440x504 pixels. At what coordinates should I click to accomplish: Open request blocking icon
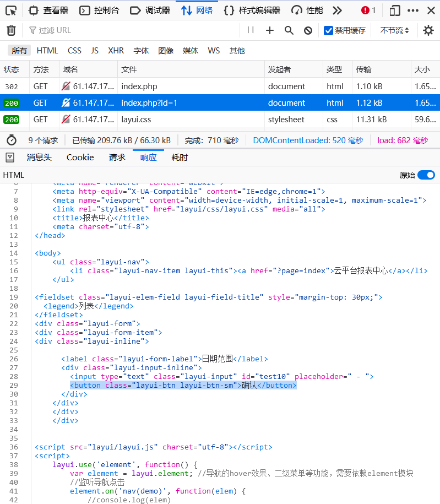click(x=308, y=30)
